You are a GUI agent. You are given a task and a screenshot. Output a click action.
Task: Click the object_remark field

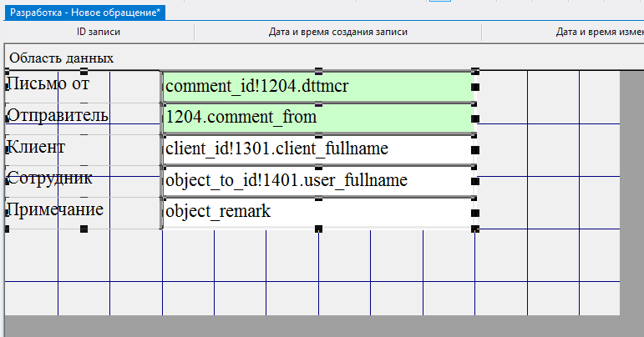coord(317,212)
